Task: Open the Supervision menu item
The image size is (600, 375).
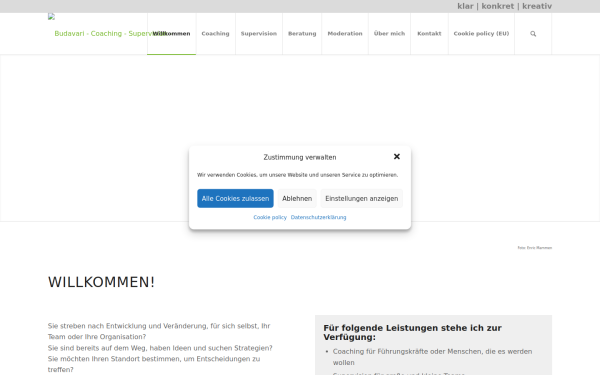Action: (x=259, y=34)
